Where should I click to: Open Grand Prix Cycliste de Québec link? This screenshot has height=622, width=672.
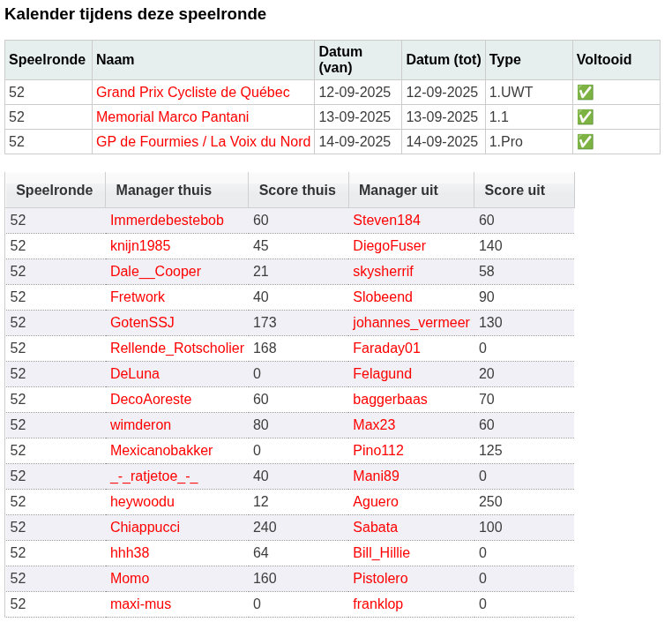tap(193, 92)
